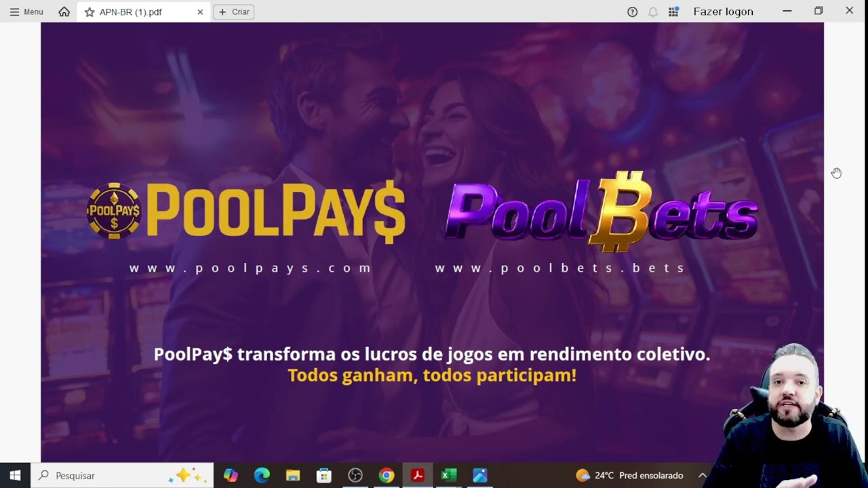Open File Explorer from the taskbar
The image size is (868, 488).
point(293,475)
